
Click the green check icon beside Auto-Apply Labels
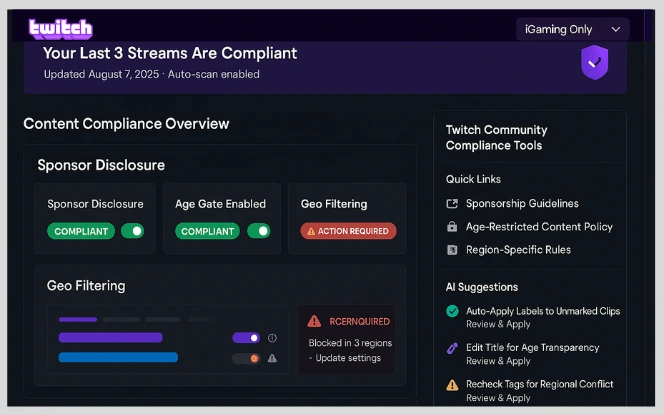coord(452,311)
